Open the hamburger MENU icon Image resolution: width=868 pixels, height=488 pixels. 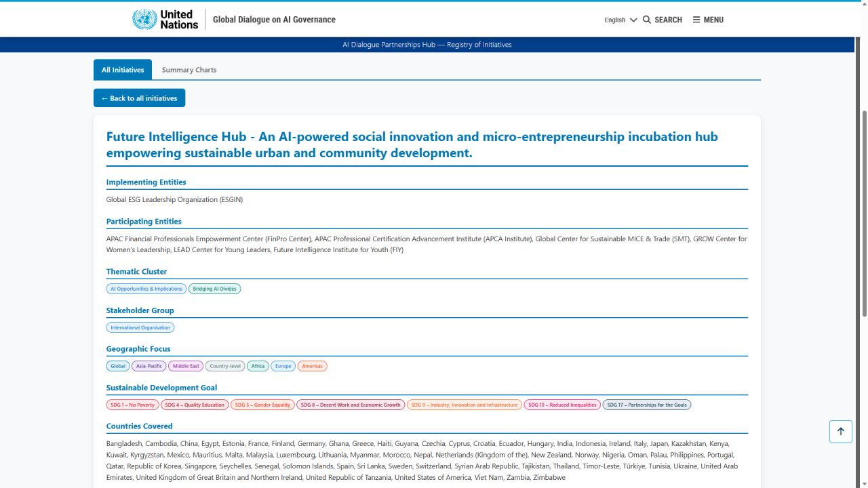click(x=696, y=20)
